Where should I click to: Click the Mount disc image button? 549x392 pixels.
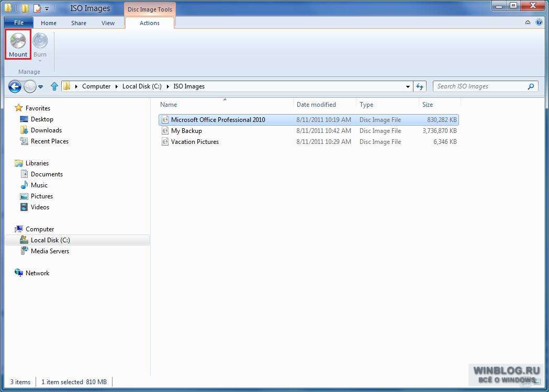click(18, 44)
